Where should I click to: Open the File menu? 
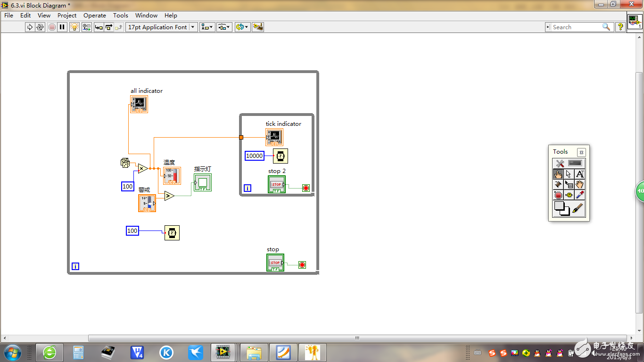[x=9, y=16]
